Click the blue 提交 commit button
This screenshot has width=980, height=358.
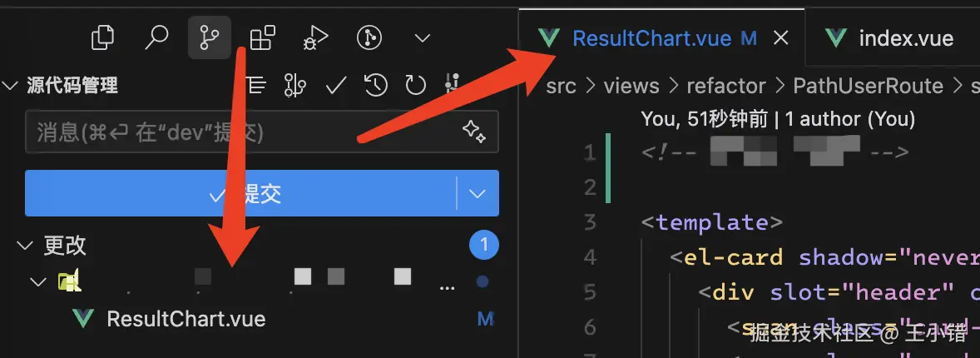[x=241, y=194]
